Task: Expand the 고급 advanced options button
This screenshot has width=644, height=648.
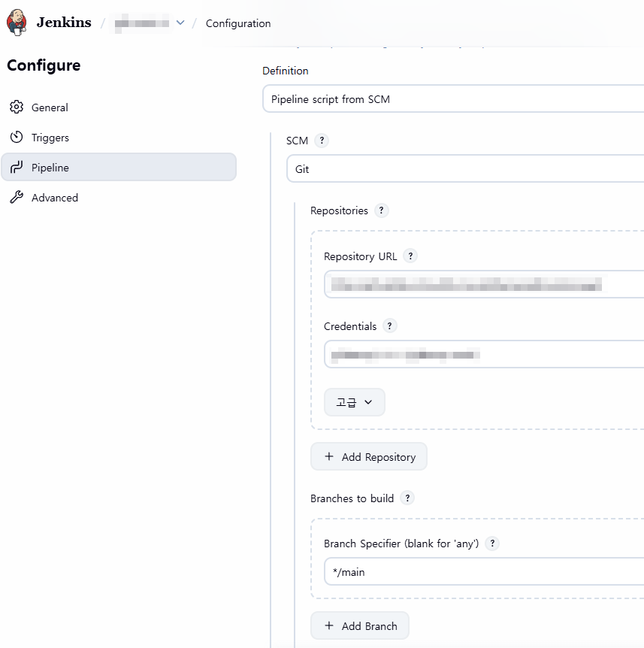Action: pos(355,402)
